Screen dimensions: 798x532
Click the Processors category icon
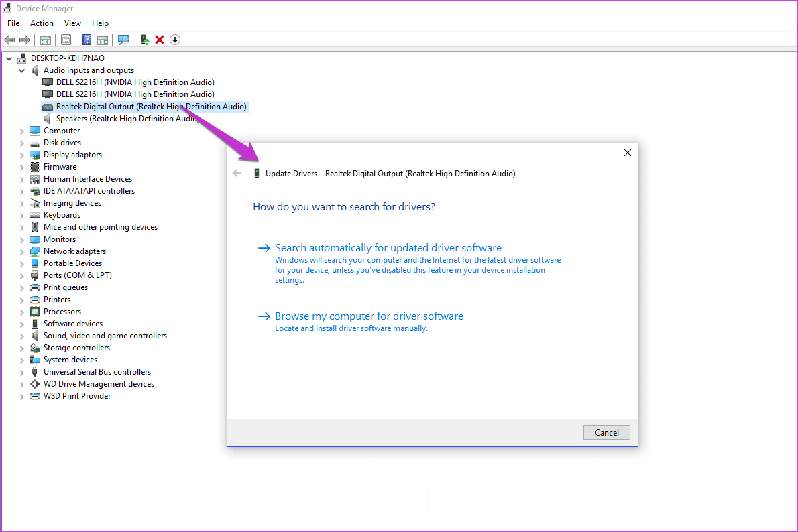[35, 312]
